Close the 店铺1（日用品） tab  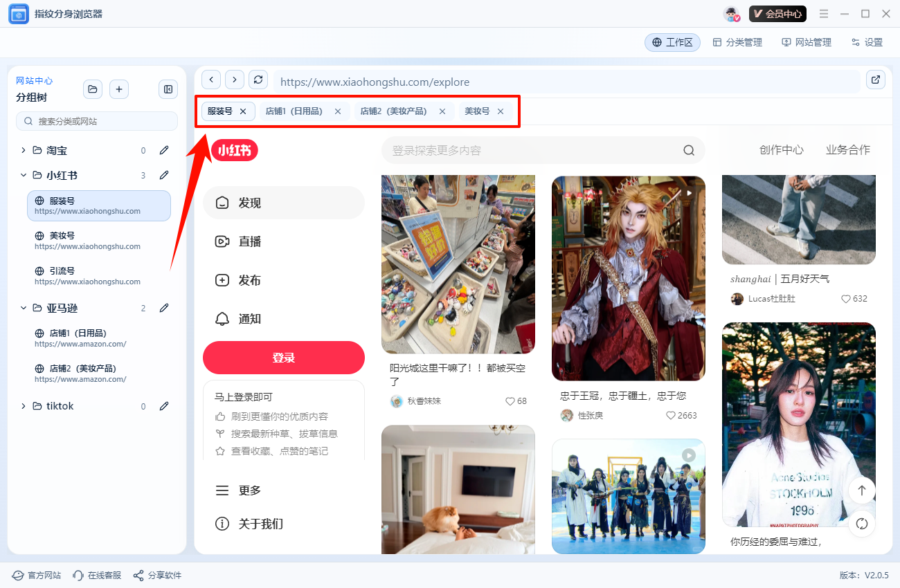point(338,111)
